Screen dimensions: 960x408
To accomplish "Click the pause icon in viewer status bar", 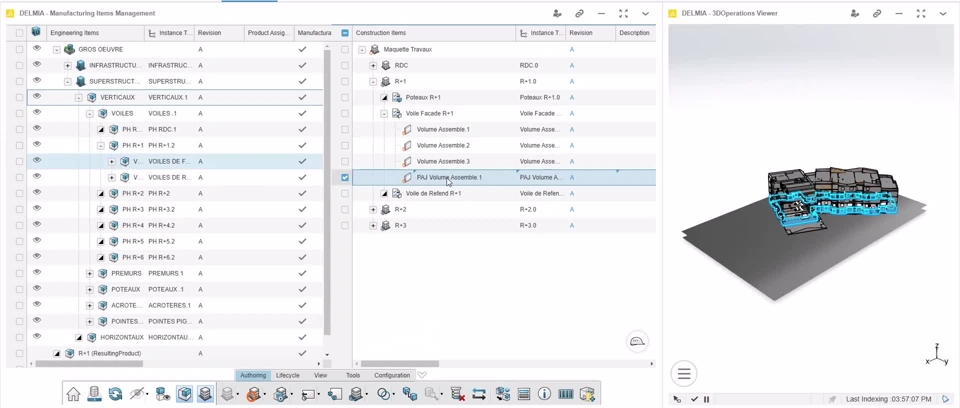I will click(x=707, y=399).
